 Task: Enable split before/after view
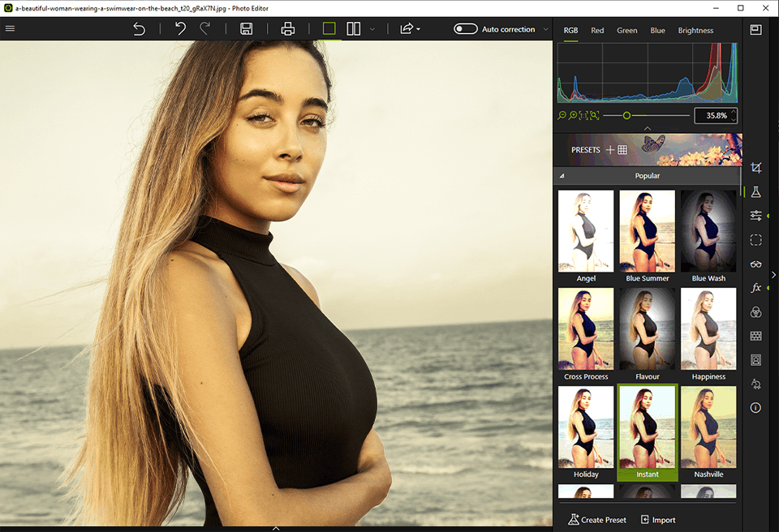354,29
